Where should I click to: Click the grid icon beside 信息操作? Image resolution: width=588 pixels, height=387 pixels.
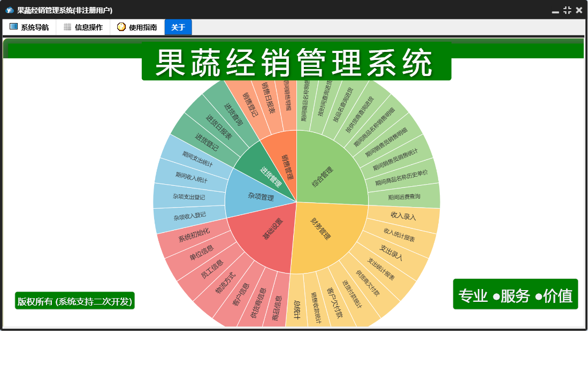tap(67, 27)
